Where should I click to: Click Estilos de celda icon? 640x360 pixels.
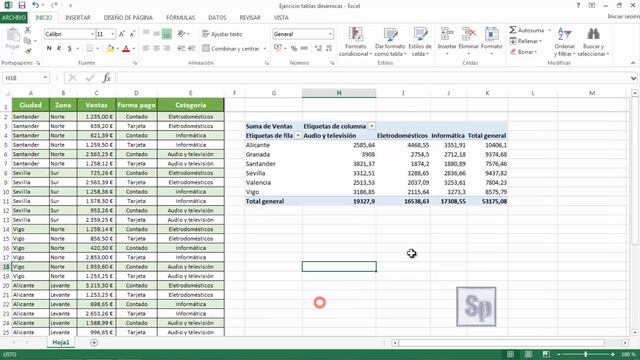420,34
